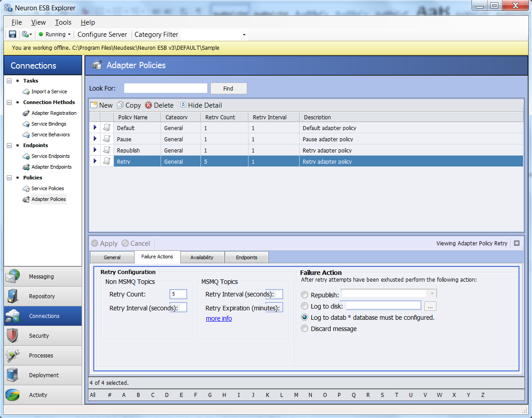The height and width of the screenshot is (418, 532).
Task: Click inside the Look For search field
Action: (x=165, y=88)
